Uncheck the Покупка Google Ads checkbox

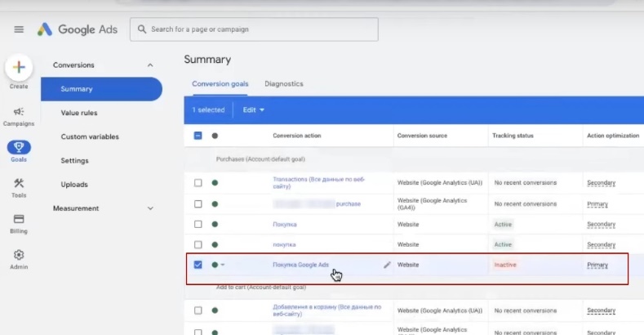click(x=198, y=265)
